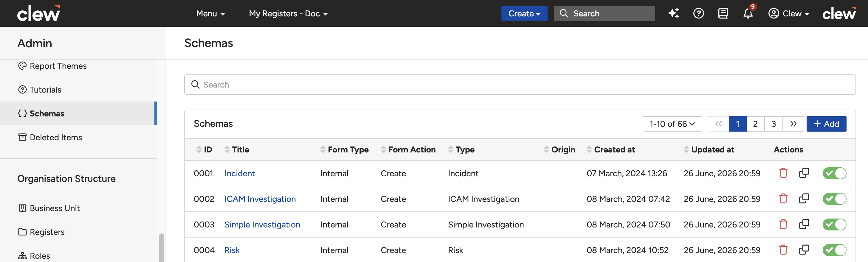Image resolution: width=868 pixels, height=262 pixels.
Task: Go to the last page with double chevron
Action: pyautogui.click(x=793, y=124)
